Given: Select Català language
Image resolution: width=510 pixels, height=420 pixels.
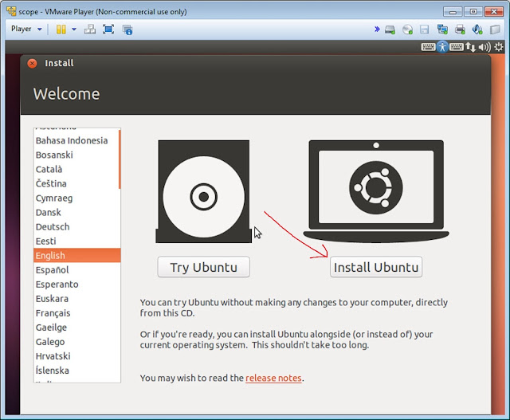Looking at the screenshot, I should [76, 169].
